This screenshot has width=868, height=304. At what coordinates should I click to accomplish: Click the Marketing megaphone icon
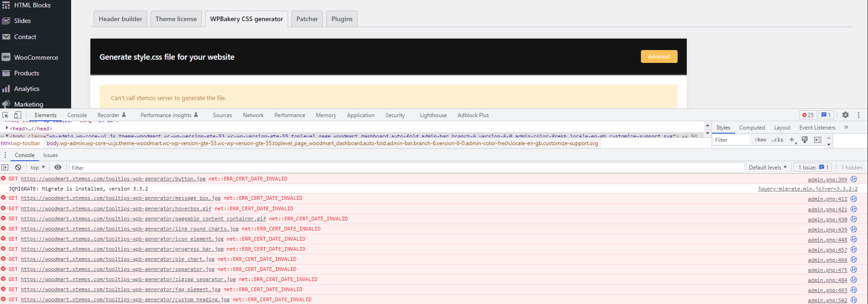click(6, 104)
